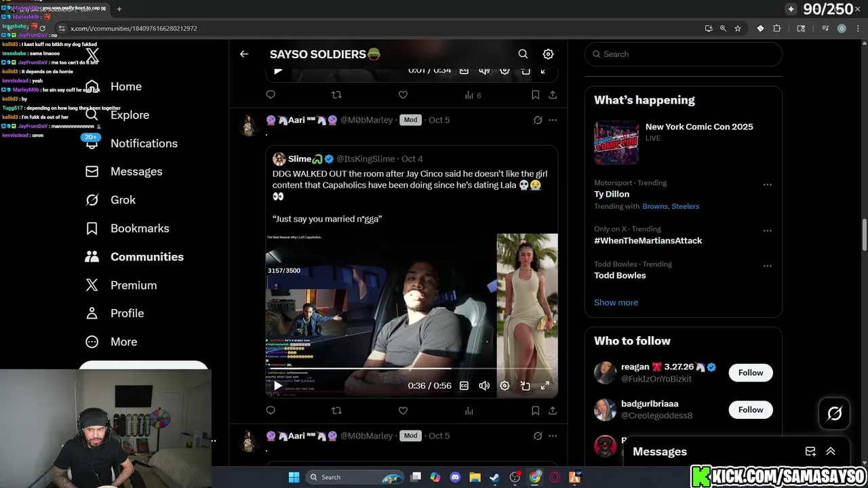Click the Windows Start button

pos(294,477)
